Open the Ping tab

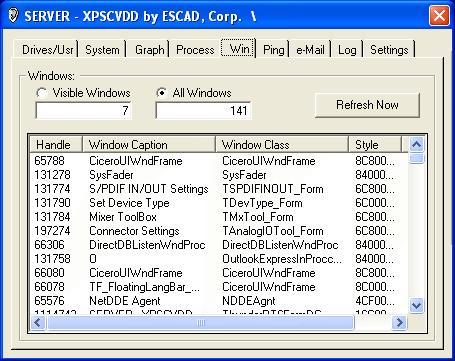pos(274,50)
